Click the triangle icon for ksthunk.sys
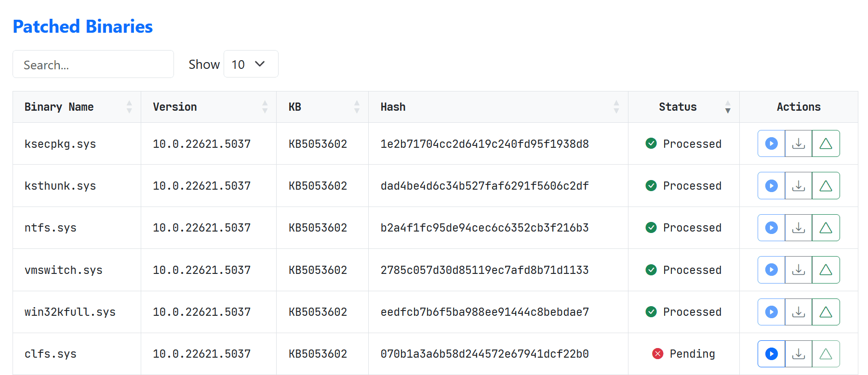This screenshot has width=868, height=375. pos(826,186)
